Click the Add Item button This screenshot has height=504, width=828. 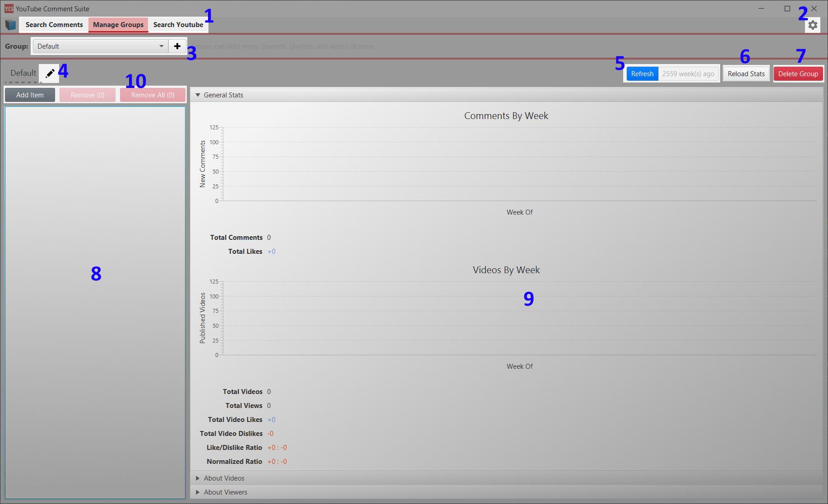[30, 95]
